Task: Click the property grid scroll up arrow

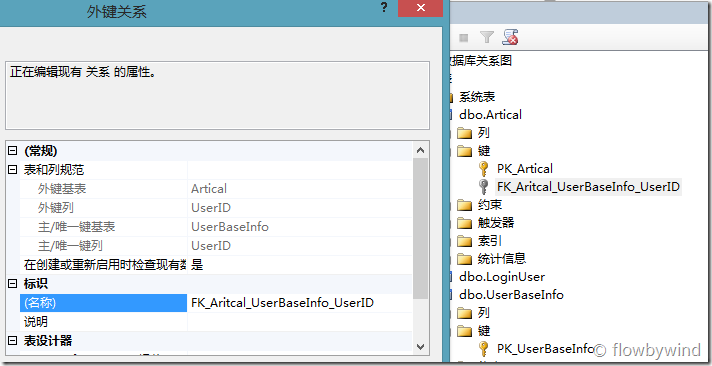Action: tap(420, 151)
